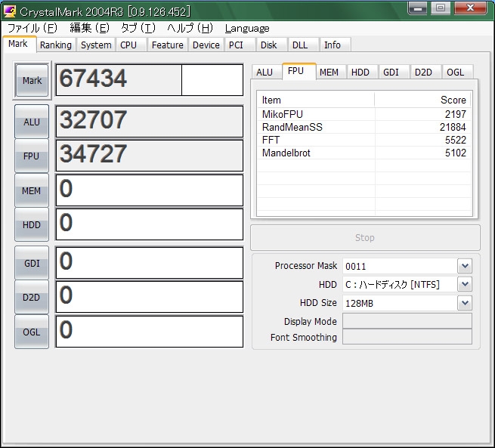The height and width of the screenshot is (448, 495).
Task: Run the D2D benchmark button
Action: [x=32, y=297]
